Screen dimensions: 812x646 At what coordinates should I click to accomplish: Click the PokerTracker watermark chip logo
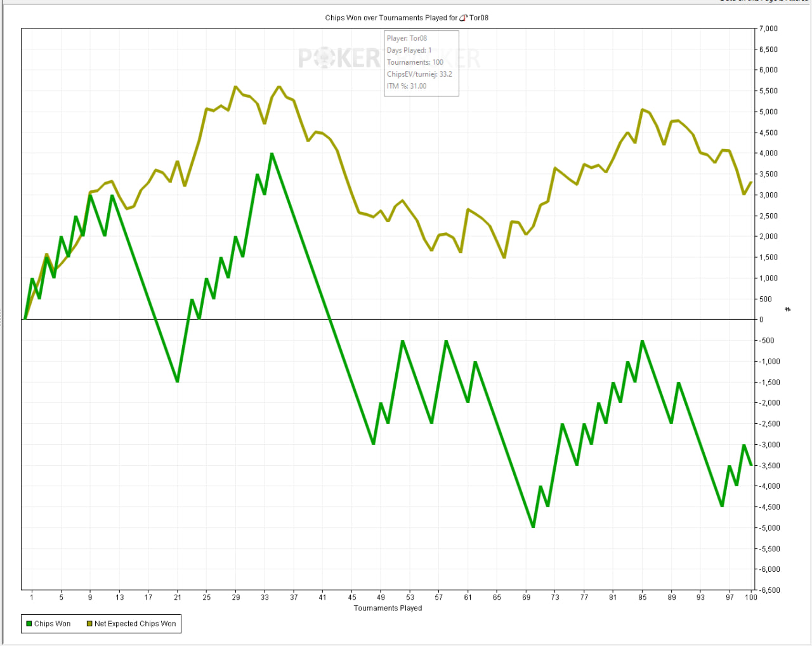(x=325, y=59)
